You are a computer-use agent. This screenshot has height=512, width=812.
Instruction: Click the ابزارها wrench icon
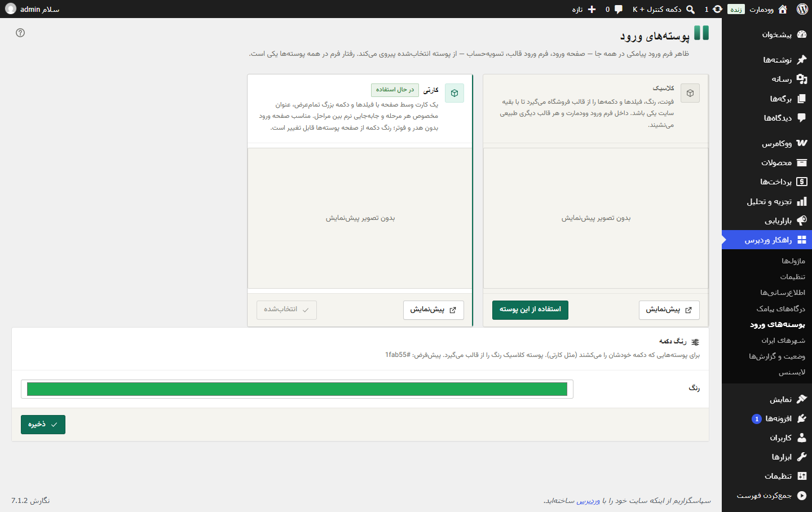pyautogui.click(x=802, y=457)
